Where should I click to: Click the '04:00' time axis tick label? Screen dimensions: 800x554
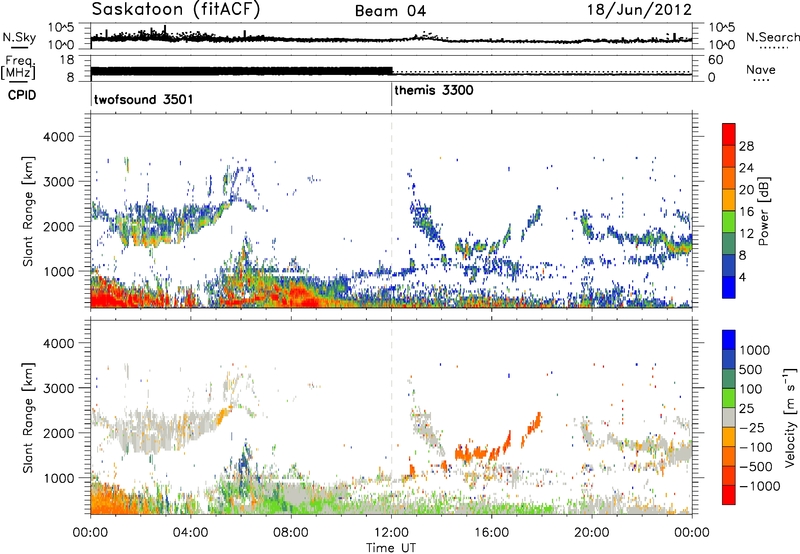tap(190, 533)
